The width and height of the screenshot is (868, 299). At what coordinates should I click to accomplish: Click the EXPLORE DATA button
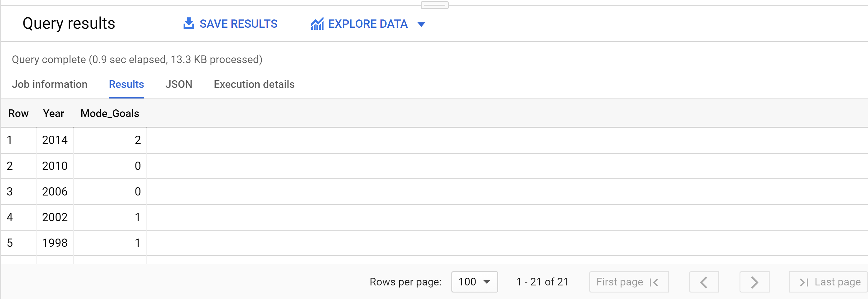tap(368, 24)
